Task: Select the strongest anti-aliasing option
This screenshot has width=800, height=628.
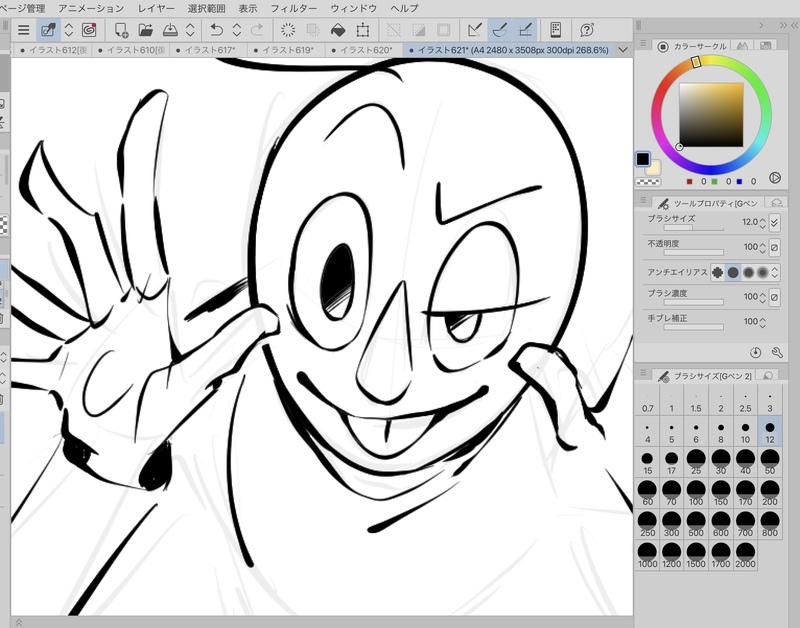Action: coord(763,272)
